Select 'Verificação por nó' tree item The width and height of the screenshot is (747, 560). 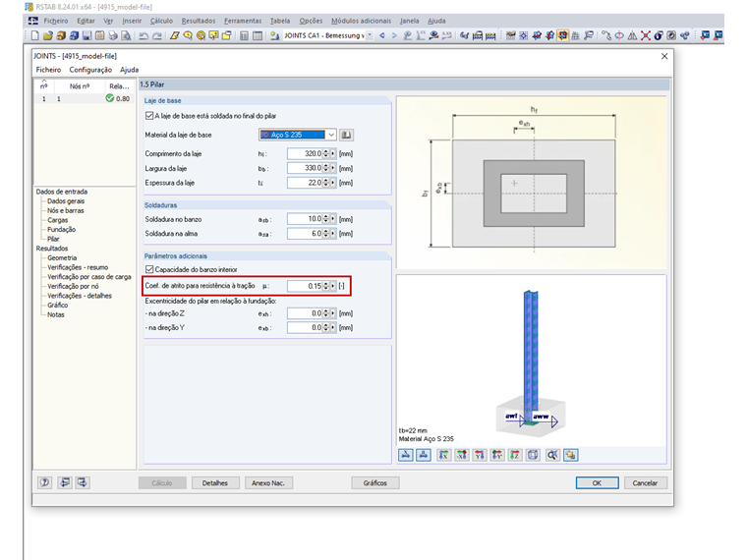pos(73,286)
